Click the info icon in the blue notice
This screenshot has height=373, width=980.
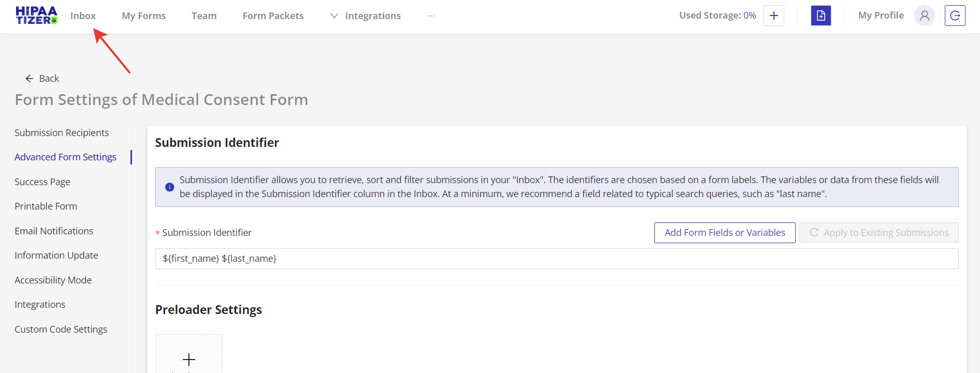(169, 187)
